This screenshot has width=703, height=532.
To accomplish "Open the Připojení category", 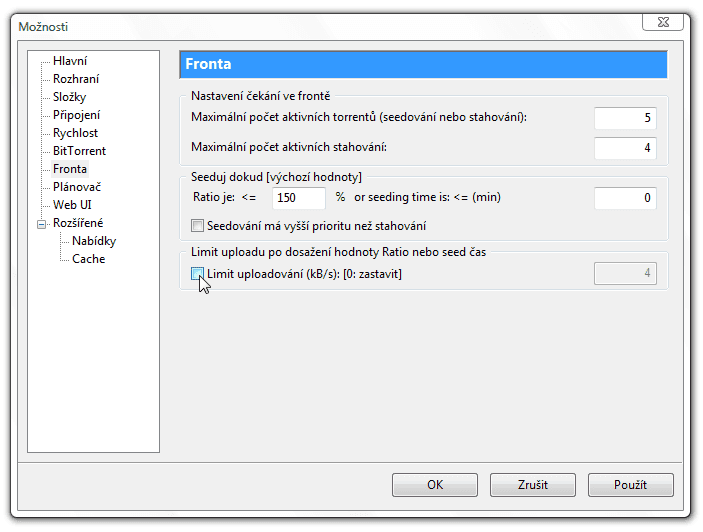I will tap(76, 115).
